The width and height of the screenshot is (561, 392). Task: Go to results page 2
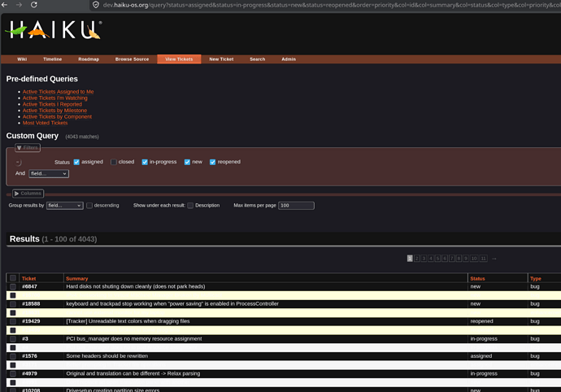coord(417,259)
